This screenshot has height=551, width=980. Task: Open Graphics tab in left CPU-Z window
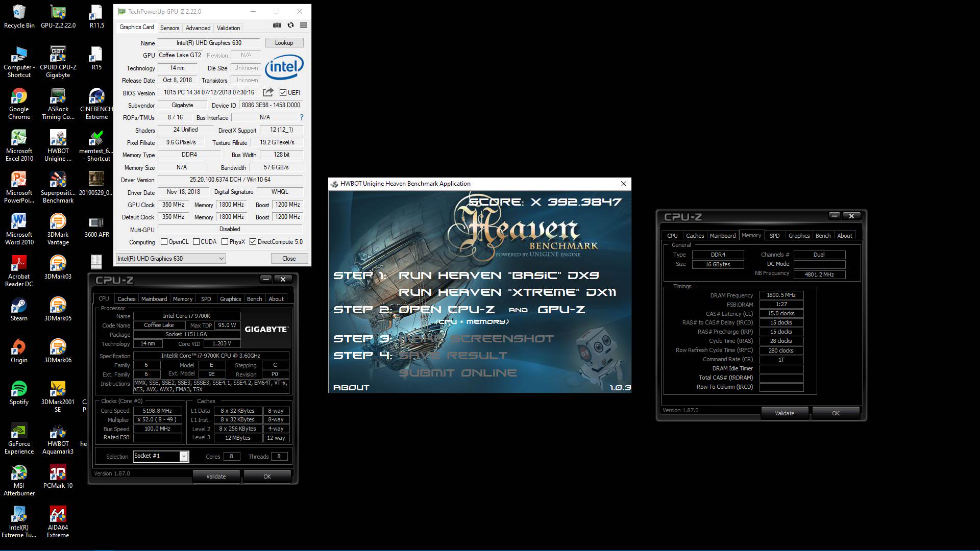(230, 299)
